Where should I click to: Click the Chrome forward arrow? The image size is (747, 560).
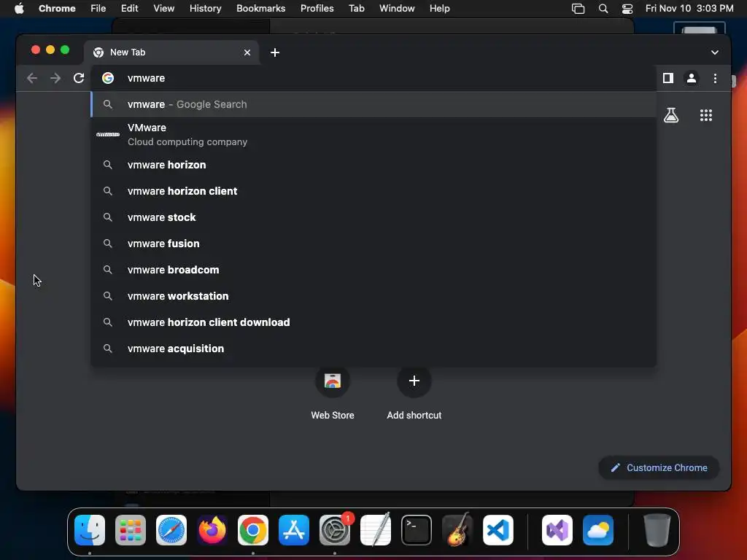pos(55,78)
